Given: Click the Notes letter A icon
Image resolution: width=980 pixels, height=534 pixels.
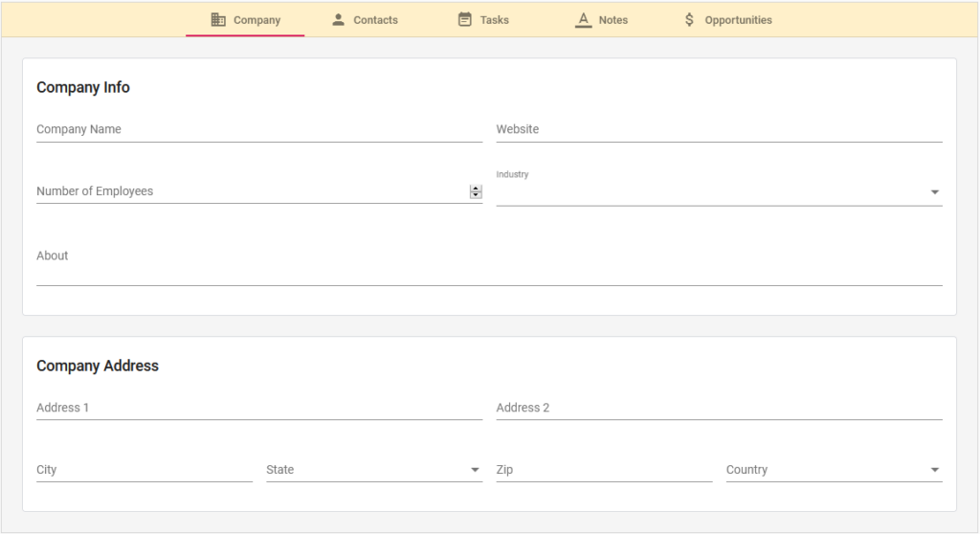Looking at the screenshot, I should click(x=583, y=19).
